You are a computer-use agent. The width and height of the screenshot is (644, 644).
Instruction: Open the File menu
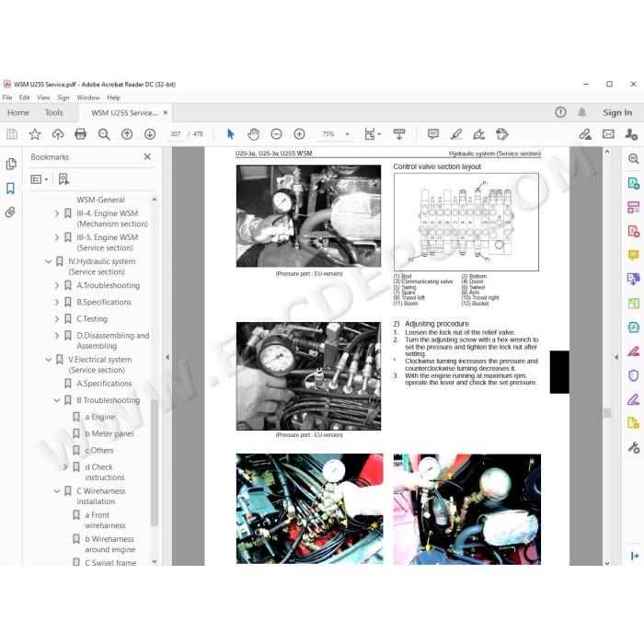[7, 98]
